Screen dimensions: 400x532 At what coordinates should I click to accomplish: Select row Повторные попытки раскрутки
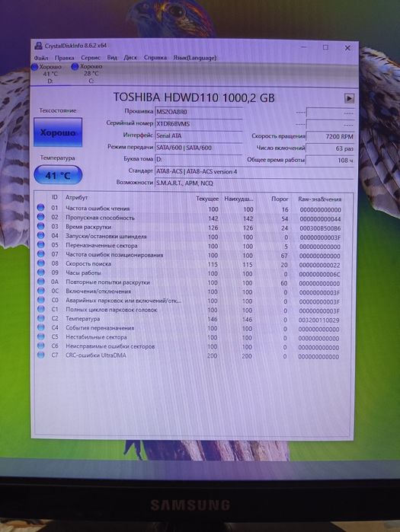tap(194, 282)
